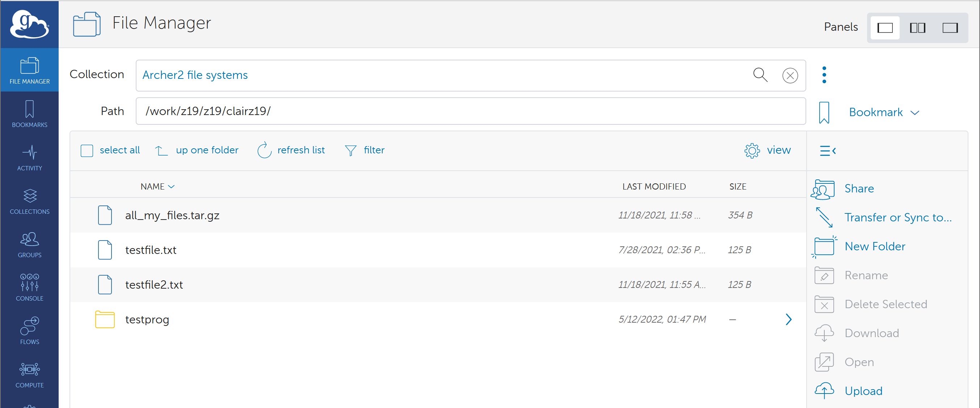
Task: Open Bookmarks in sidebar
Action: click(x=29, y=114)
